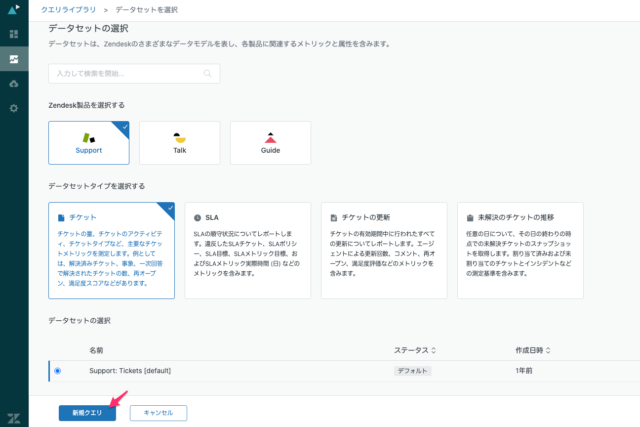The width and height of the screenshot is (640, 427).
Task: Click the チケットの更新 icon
Action: [333, 218]
